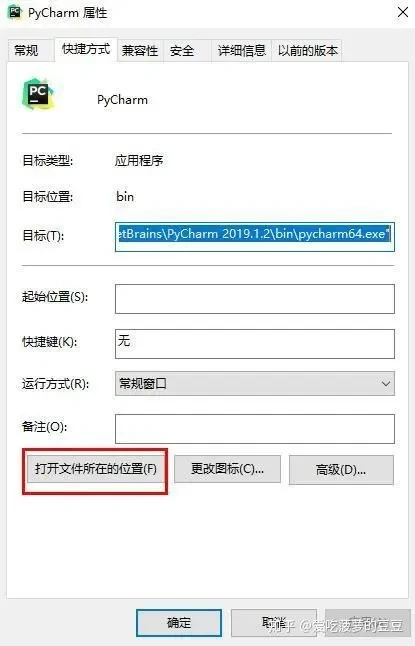Confirm with the 确定 button
This screenshot has width=415, height=646.
click(179, 623)
